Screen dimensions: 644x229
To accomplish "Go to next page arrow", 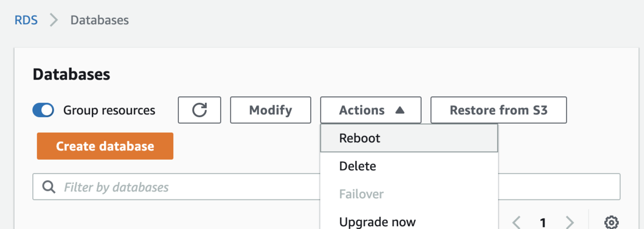I will (x=569, y=222).
